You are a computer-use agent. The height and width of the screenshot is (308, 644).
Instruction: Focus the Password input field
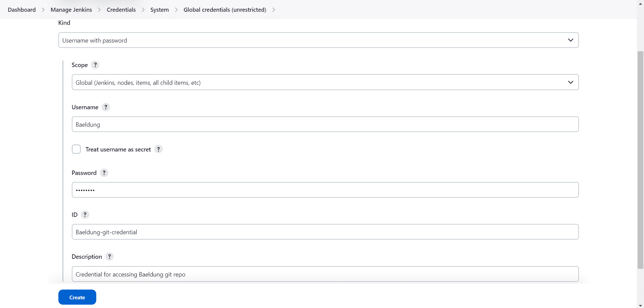[x=325, y=190]
